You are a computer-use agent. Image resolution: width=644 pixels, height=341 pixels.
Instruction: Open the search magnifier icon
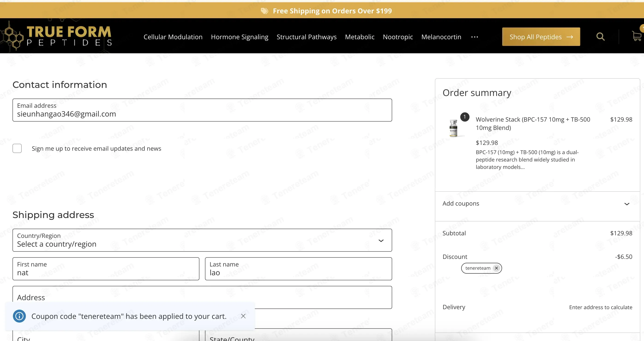click(x=600, y=37)
